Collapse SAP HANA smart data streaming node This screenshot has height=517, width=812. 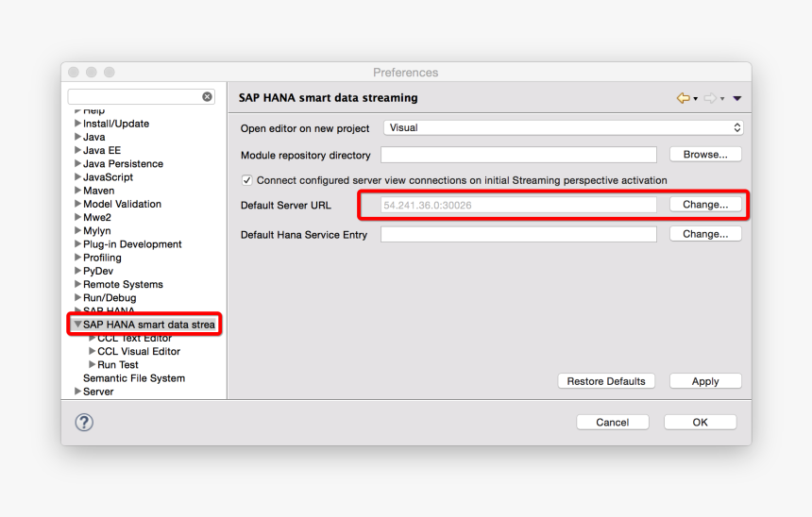tap(77, 325)
